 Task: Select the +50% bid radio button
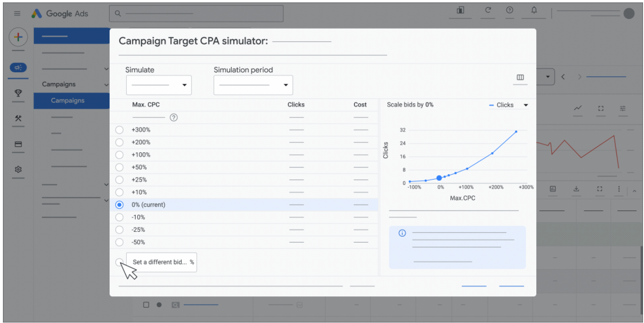(119, 167)
